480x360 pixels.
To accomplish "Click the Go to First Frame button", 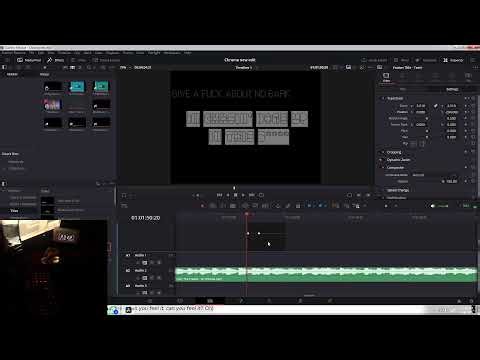I will 219,195.
